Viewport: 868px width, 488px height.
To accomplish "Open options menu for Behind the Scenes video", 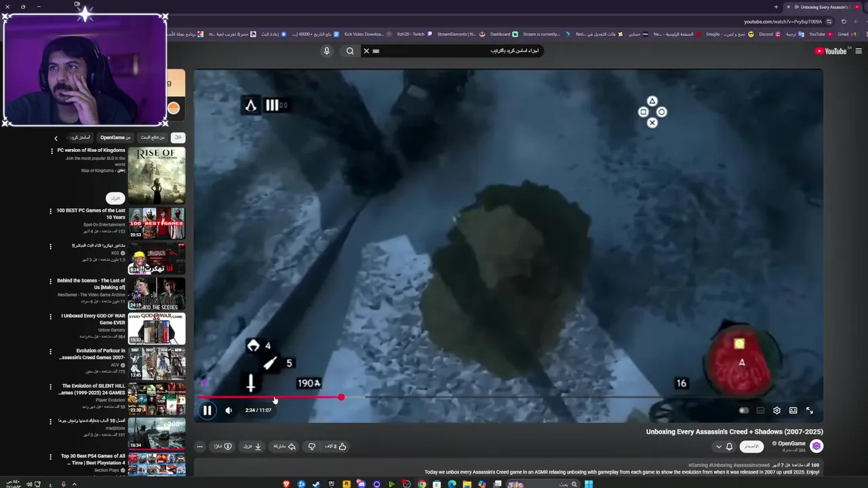I will point(50,281).
